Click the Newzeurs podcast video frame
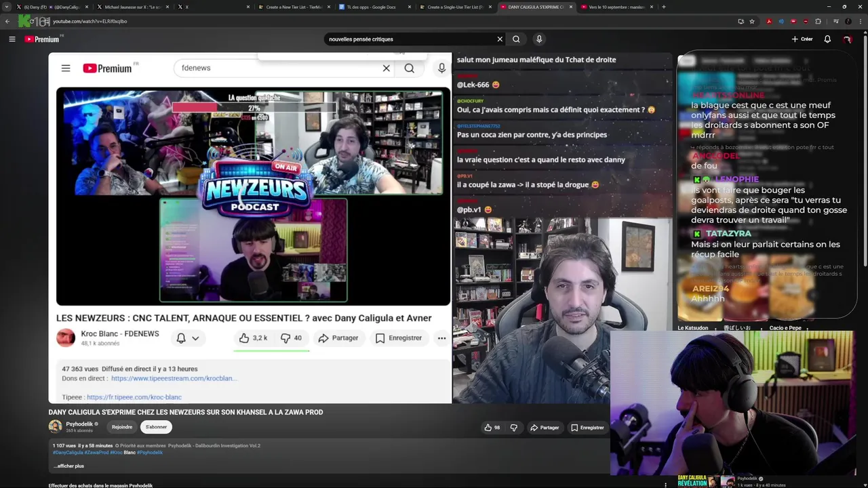The height and width of the screenshot is (488, 868). click(x=253, y=196)
